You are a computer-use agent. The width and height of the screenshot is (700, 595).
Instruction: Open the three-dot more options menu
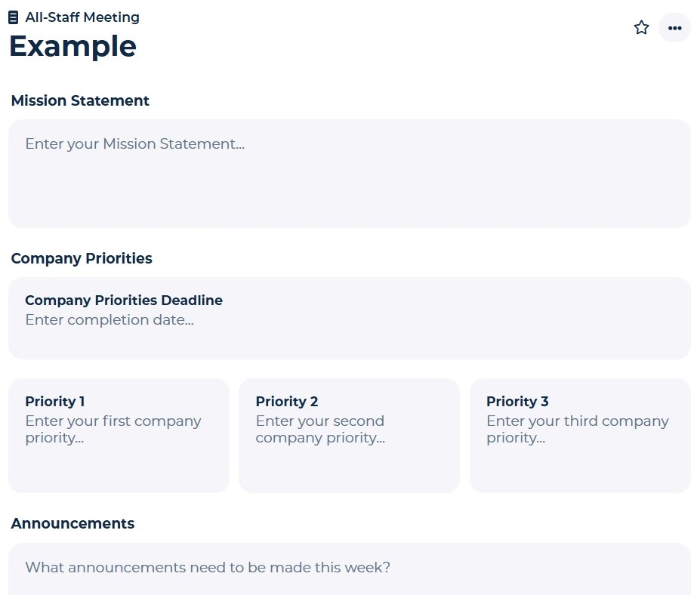[674, 28]
